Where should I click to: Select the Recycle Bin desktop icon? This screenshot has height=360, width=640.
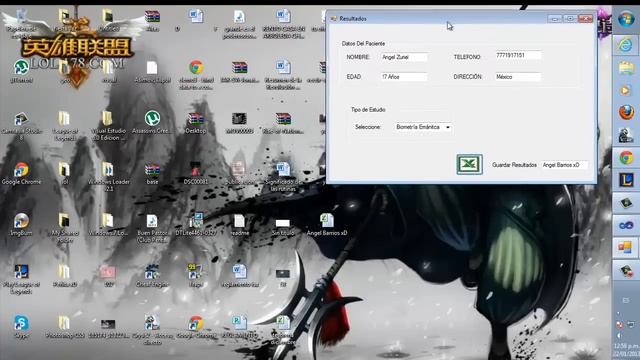coord(21,24)
